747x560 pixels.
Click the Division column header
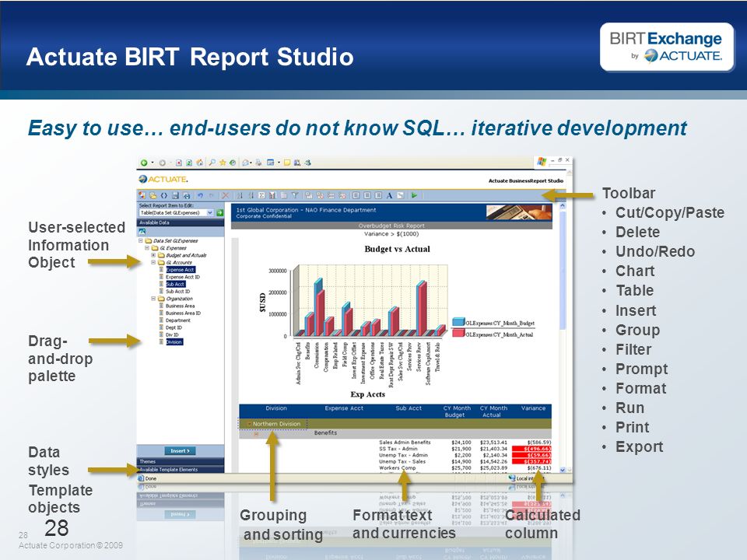(276, 408)
